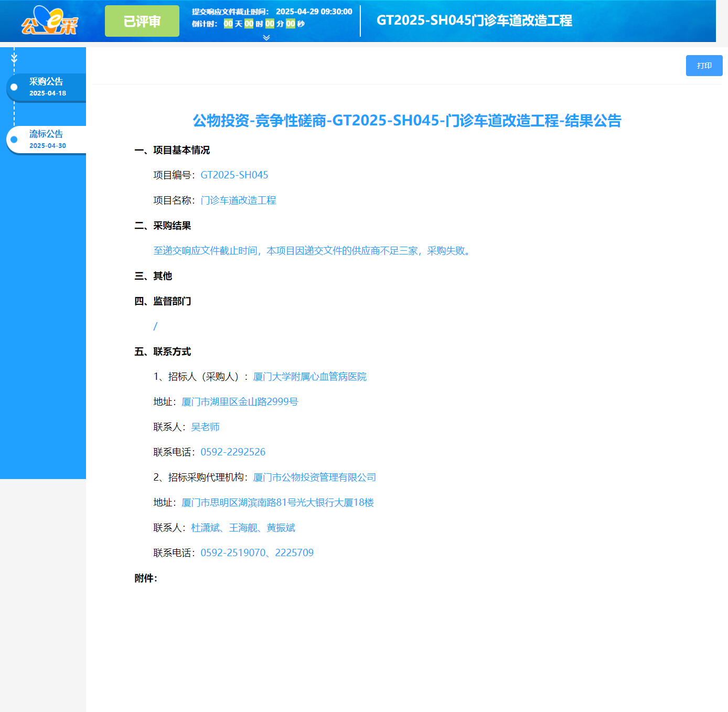Image resolution: width=728 pixels, height=712 pixels.
Task: Click the 门诊车道改造工程 project name link
Action: (239, 200)
